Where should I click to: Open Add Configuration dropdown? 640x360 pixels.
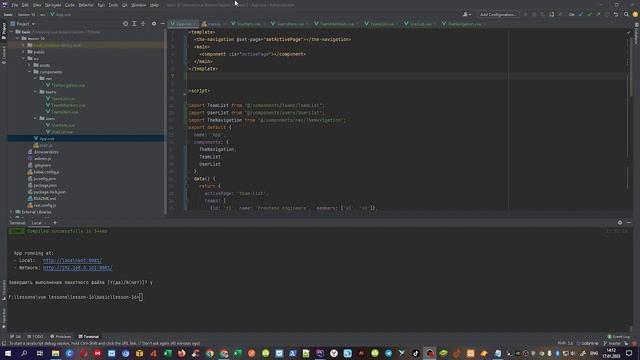pyautogui.click(x=498, y=15)
